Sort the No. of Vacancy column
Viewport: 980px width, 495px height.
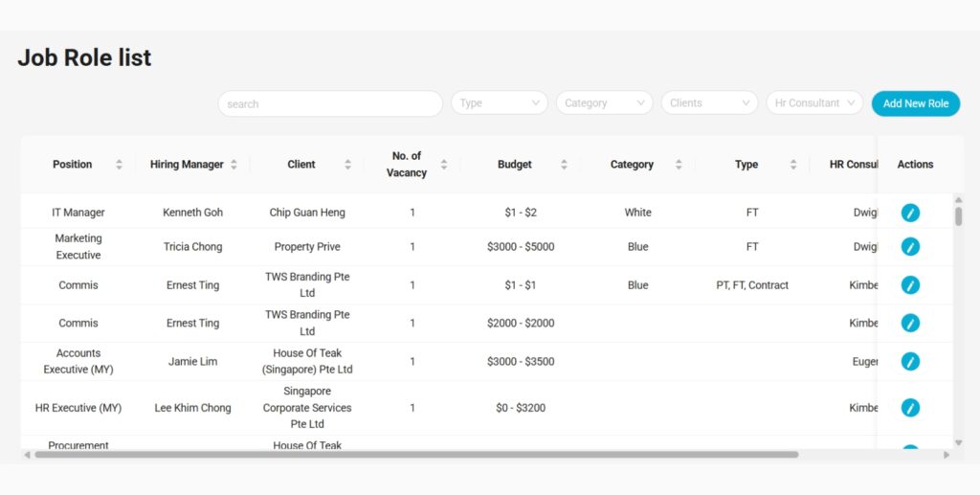(444, 165)
